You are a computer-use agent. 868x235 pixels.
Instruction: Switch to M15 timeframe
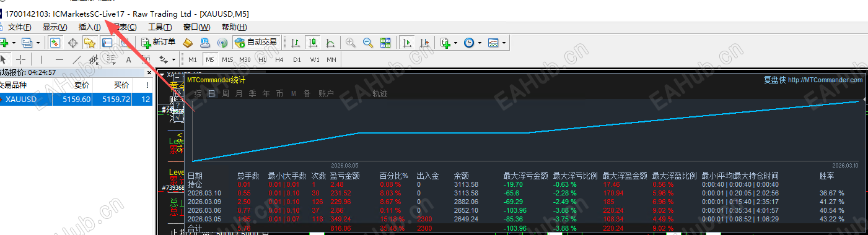point(227,59)
